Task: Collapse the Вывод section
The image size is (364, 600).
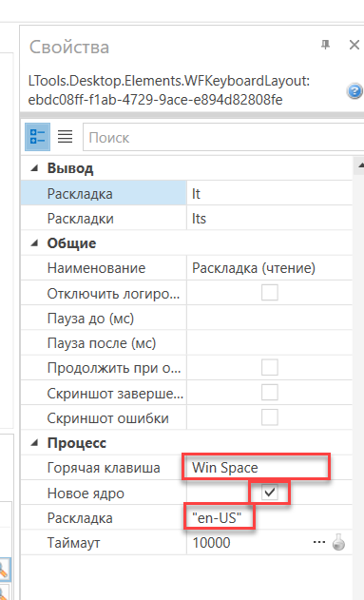Action: [x=35, y=168]
